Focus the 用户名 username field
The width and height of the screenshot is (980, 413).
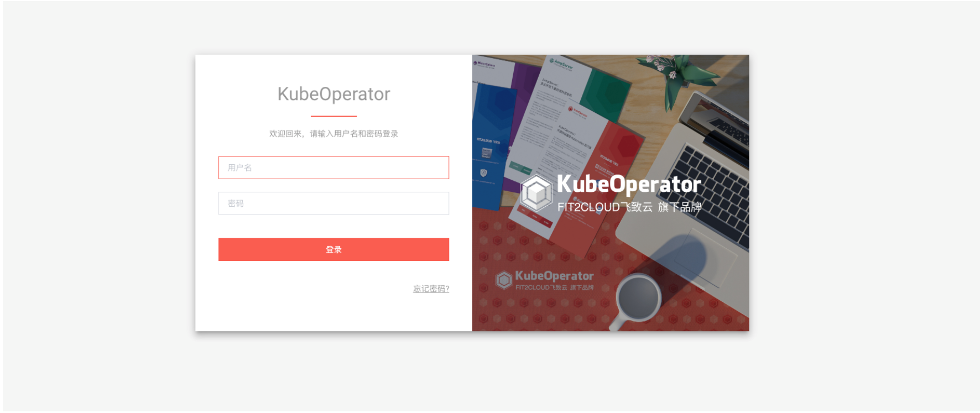(x=333, y=168)
